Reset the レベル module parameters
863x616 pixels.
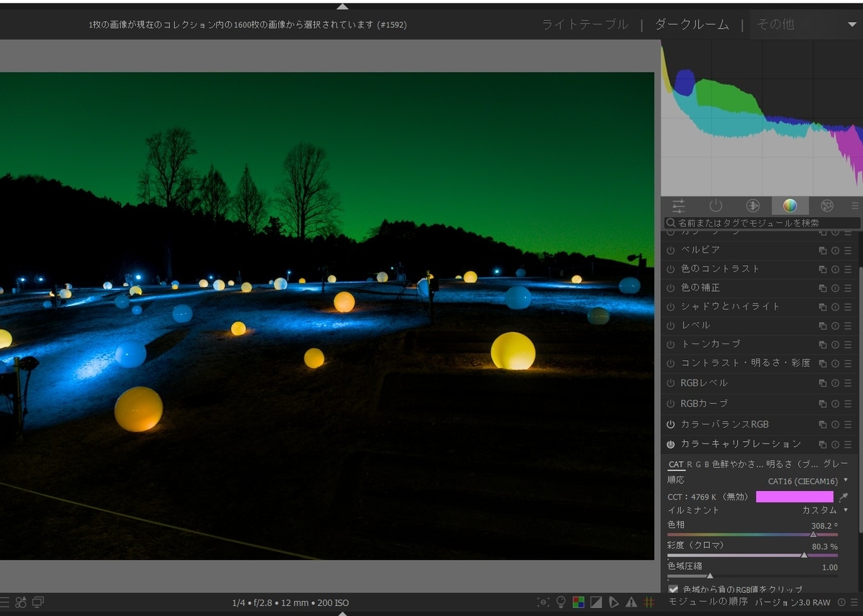point(835,326)
